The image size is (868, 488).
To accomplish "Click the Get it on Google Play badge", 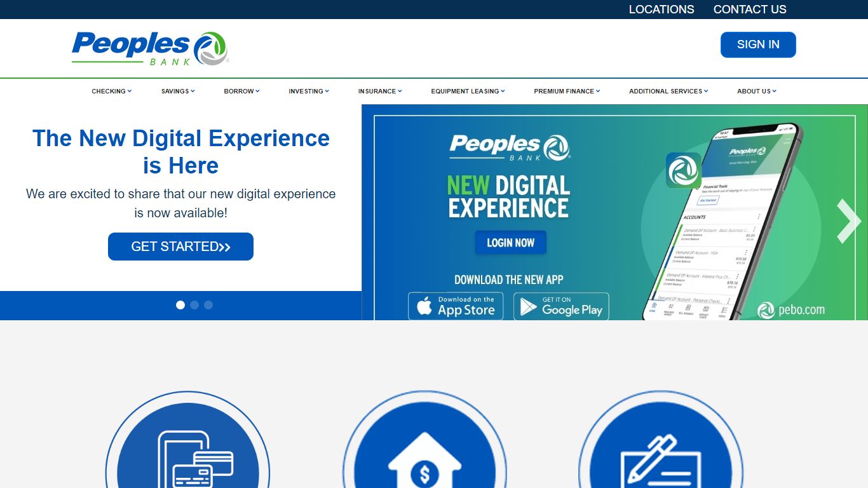I will coord(561,306).
